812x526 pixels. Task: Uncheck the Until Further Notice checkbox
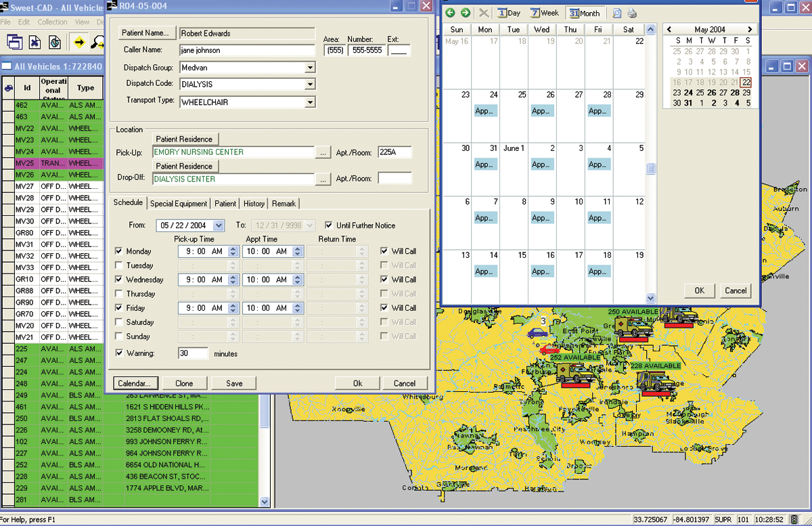(330, 225)
